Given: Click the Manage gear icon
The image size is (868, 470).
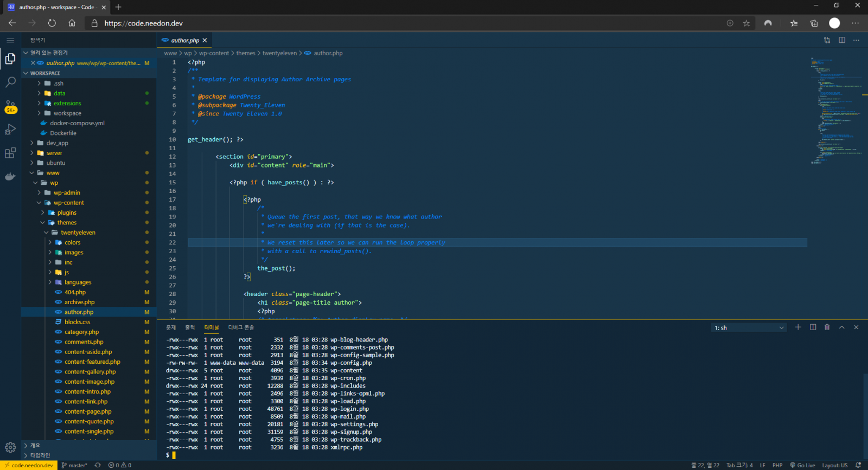Looking at the screenshot, I should click(x=10, y=447).
